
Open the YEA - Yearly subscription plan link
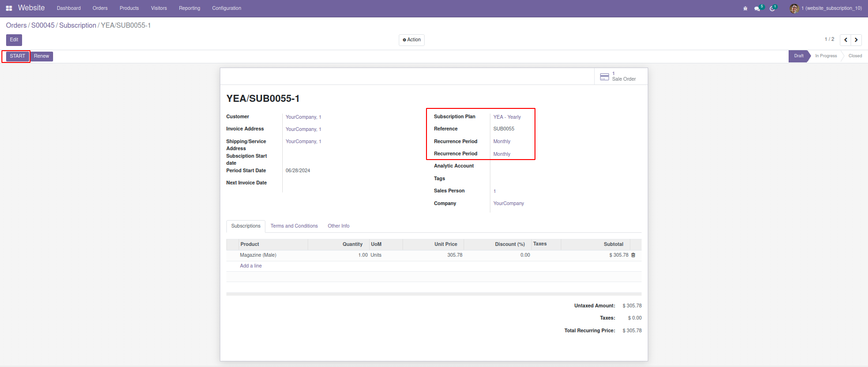507,117
